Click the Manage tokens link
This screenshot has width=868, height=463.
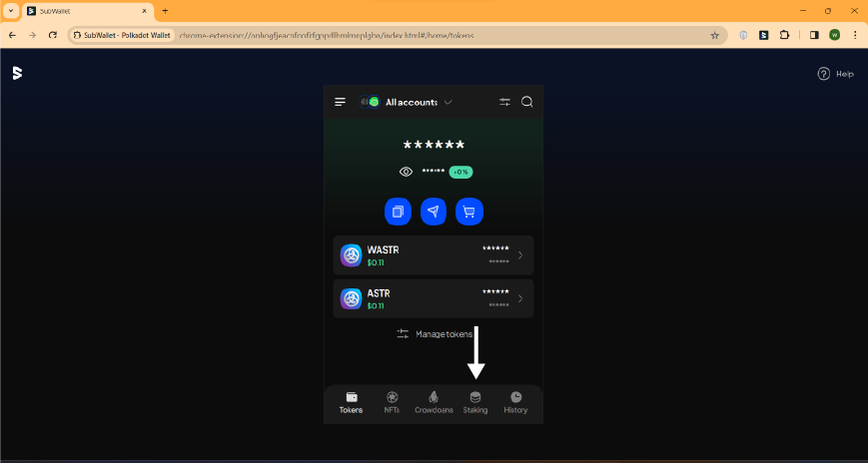(434, 334)
